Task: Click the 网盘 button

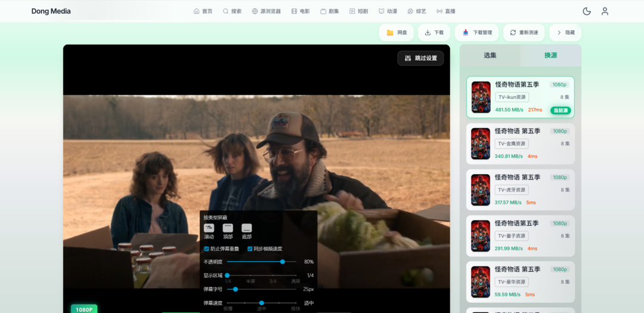Action: pyautogui.click(x=397, y=32)
